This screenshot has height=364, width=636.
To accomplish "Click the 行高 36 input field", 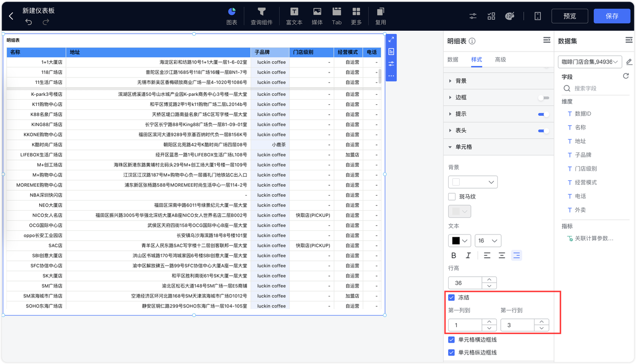I will pyautogui.click(x=465, y=283).
